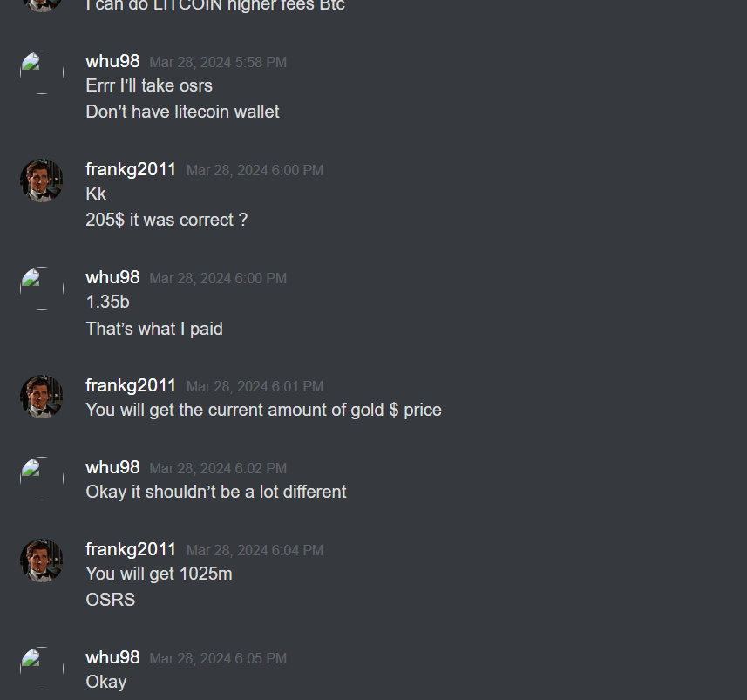Click whu98's avatar at the 5:58 PM message
The image size is (747, 700).
42,72
